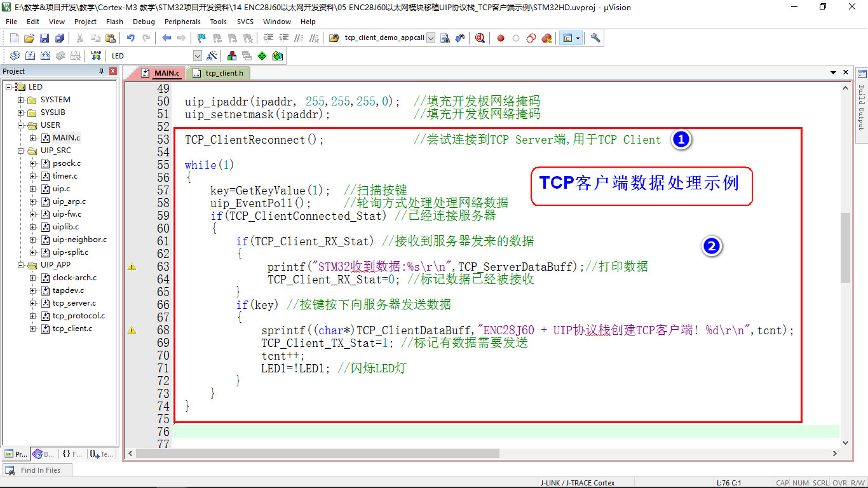Expand the psock.c file node
This screenshot has height=488, width=868.
(x=33, y=163)
